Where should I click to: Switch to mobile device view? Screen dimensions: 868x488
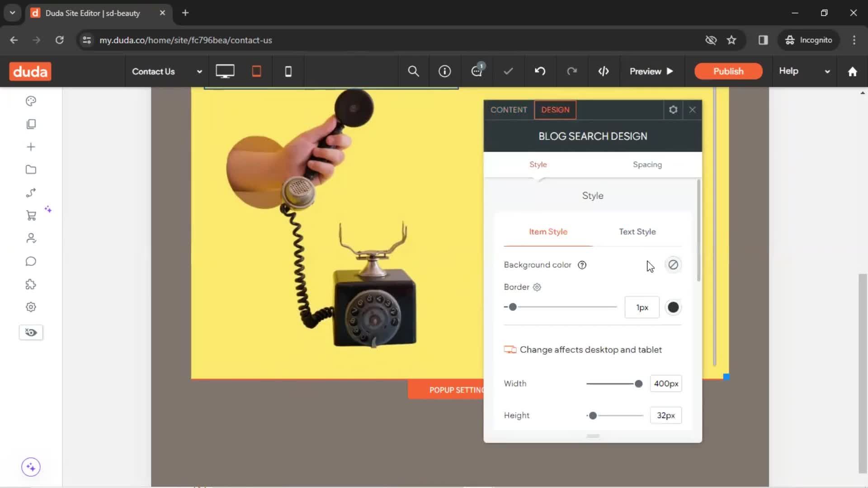click(x=288, y=71)
